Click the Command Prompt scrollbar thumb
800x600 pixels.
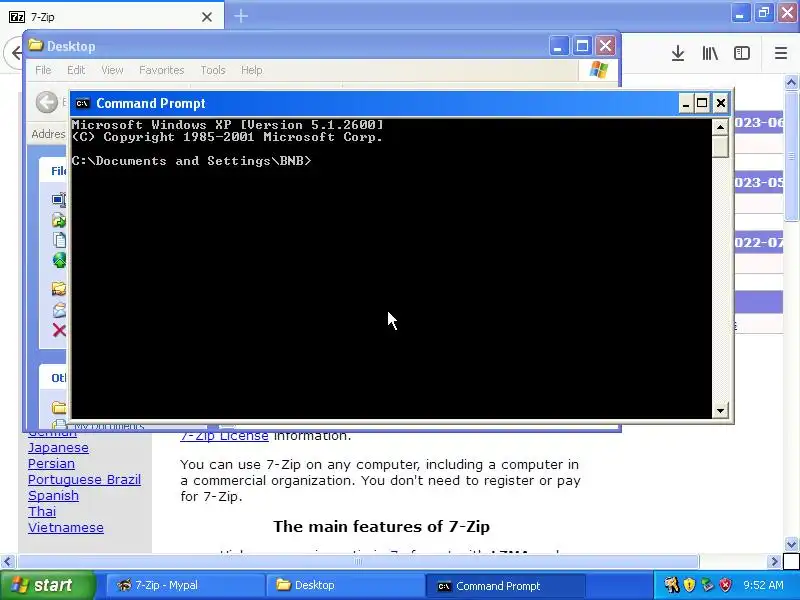tap(720, 146)
